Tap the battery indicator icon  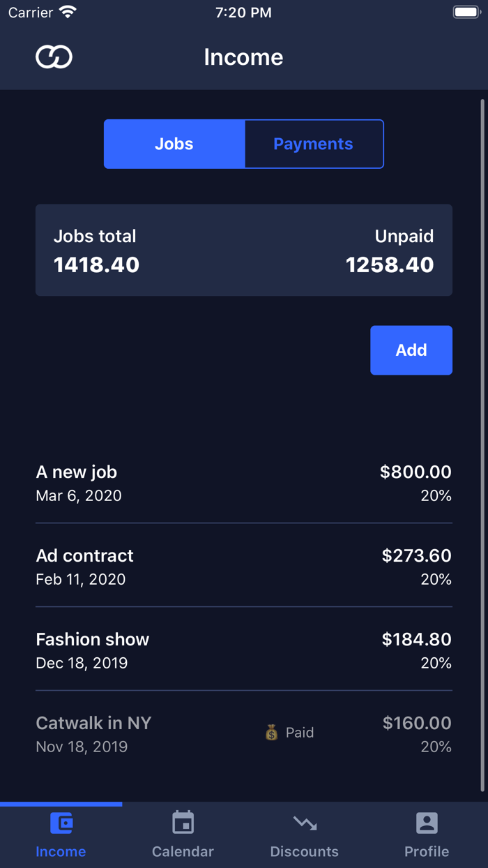point(466,13)
